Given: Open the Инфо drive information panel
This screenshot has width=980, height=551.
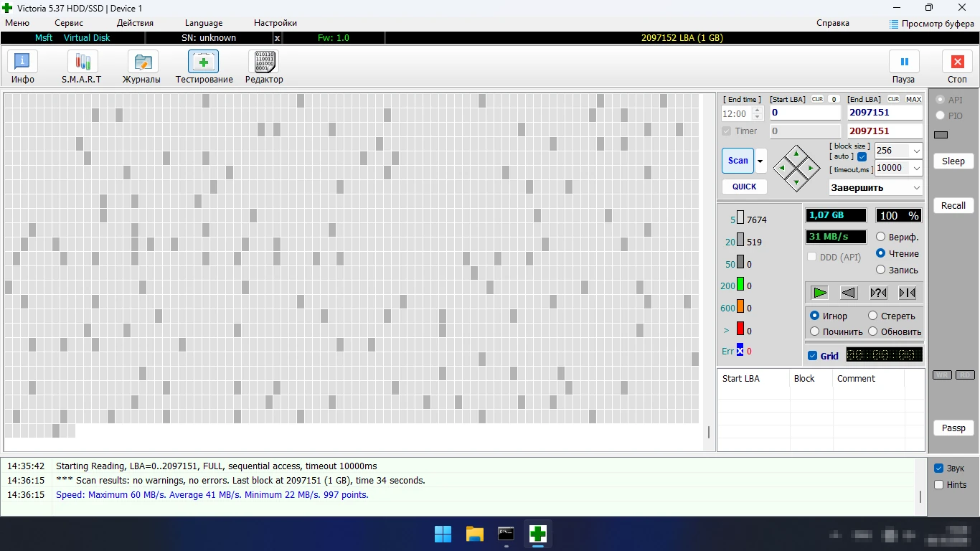Looking at the screenshot, I should pos(22,67).
